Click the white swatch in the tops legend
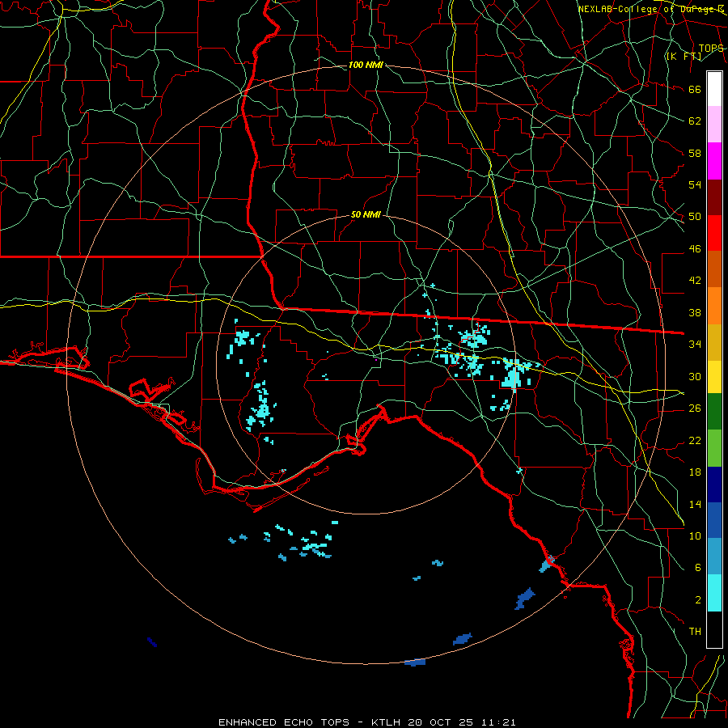728x728 pixels. pyautogui.click(x=714, y=89)
